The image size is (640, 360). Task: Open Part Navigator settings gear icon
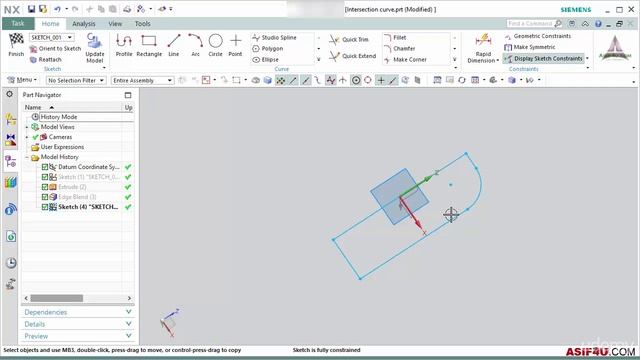pyautogui.click(x=9, y=94)
